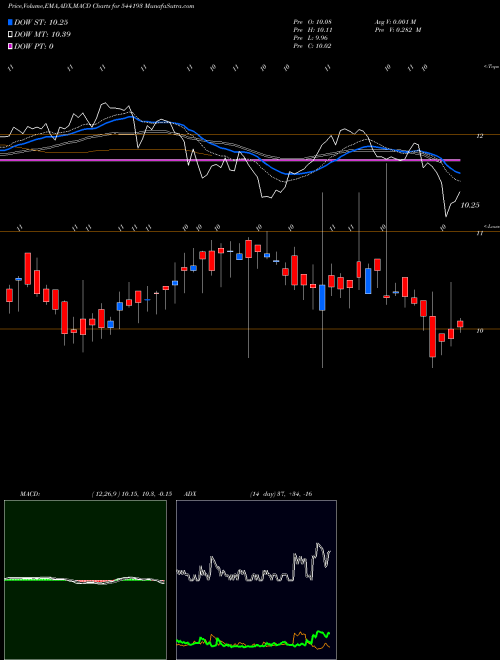Click the ADX values '(14 day) 37, +34, -16'

click(280, 494)
